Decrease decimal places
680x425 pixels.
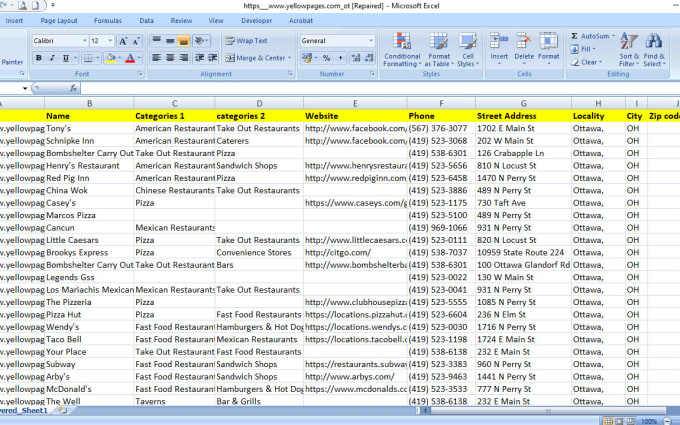(x=369, y=58)
